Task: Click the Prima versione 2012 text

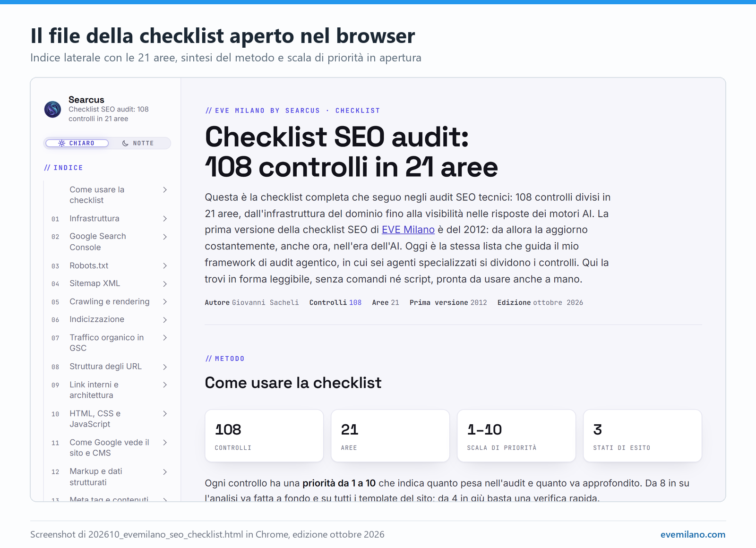Action: point(448,302)
